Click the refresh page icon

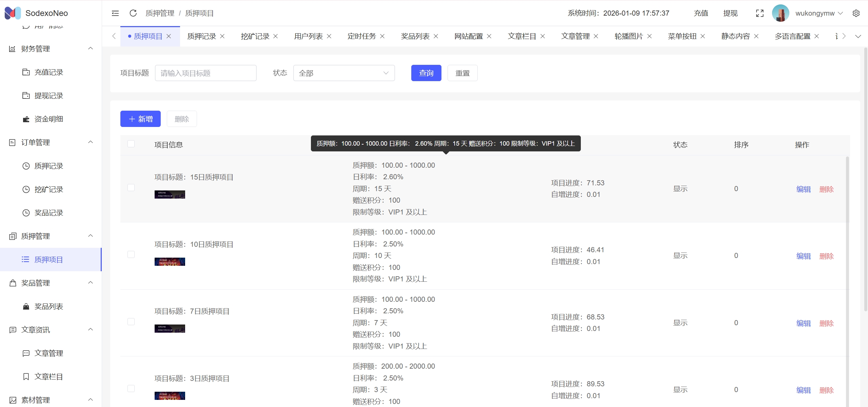click(x=133, y=13)
